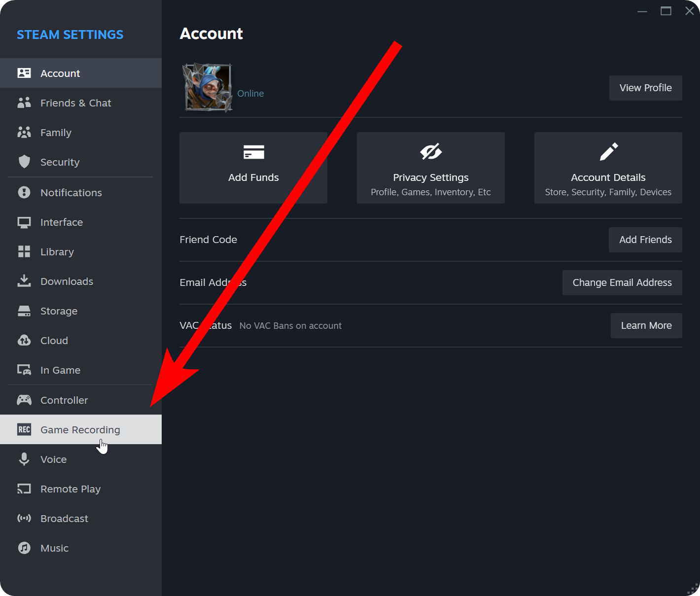Select the Game Recording REC icon
700x596 pixels.
point(24,429)
